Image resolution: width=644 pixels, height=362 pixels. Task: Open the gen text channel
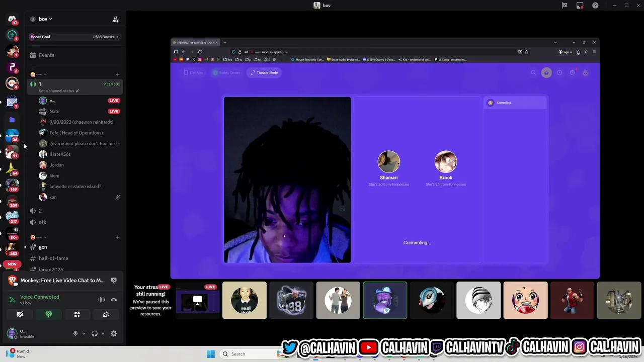[x=75, y=247]
